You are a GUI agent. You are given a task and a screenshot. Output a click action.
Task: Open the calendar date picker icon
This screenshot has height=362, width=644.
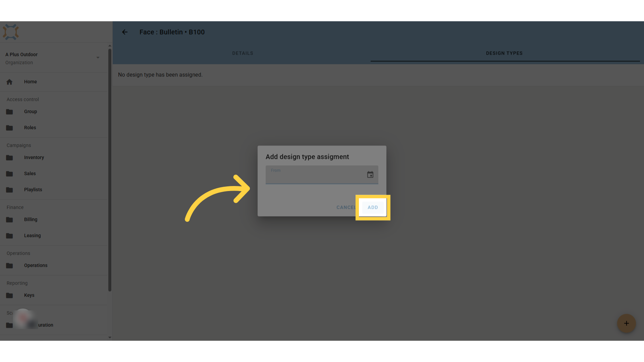(370, 175)
